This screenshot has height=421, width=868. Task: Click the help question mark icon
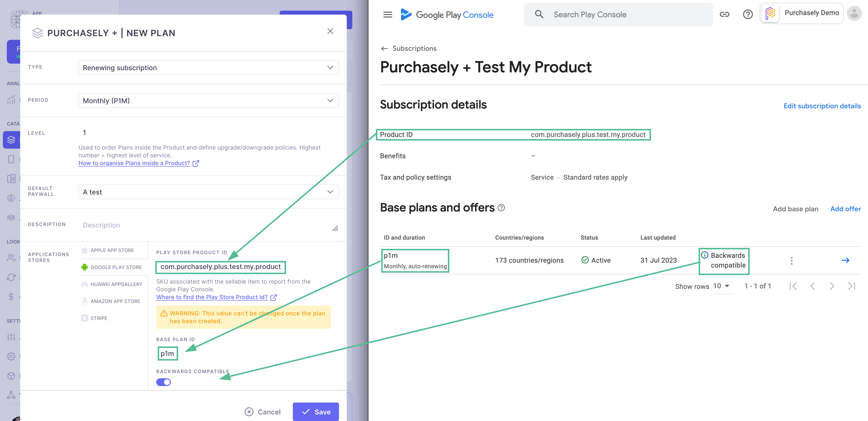(x=747, y=15)
